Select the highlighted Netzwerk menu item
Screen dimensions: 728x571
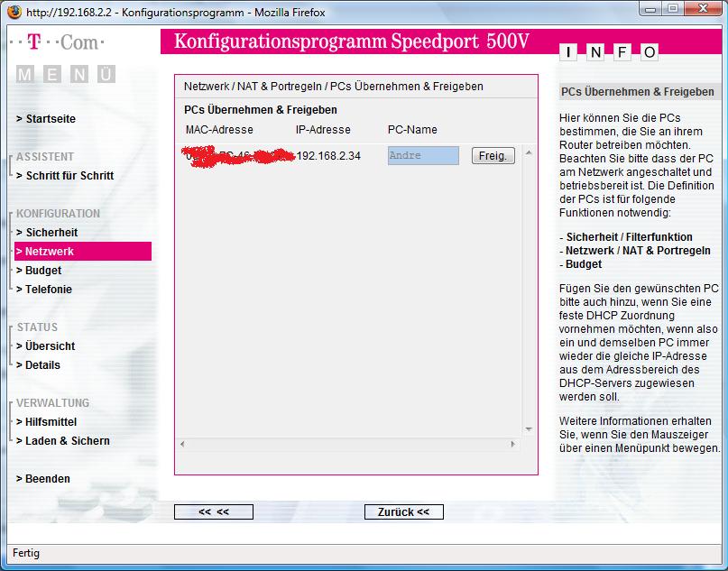(83, 251)
